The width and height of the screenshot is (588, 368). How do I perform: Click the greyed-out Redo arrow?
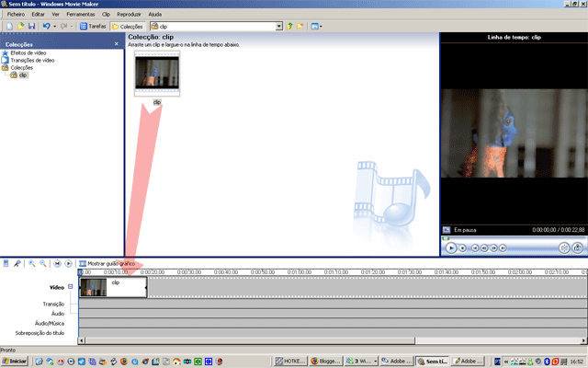(63, 27)
